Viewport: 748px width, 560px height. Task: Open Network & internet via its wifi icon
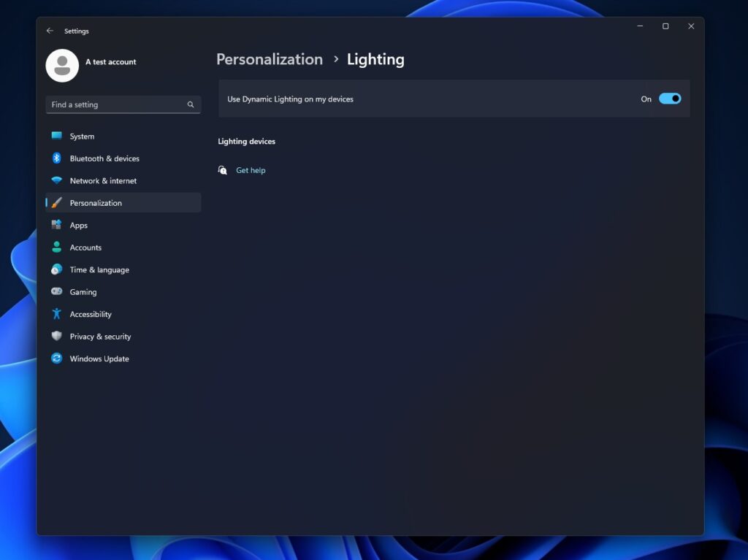[x=57, y=180]
